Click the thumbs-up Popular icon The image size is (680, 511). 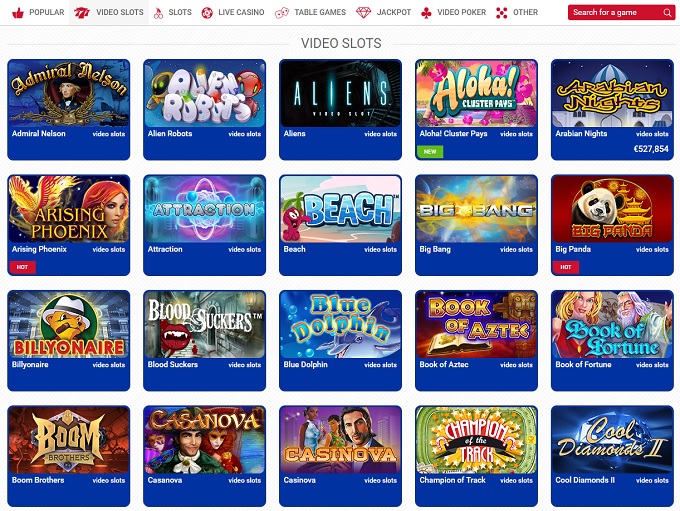tap(18, 13)
